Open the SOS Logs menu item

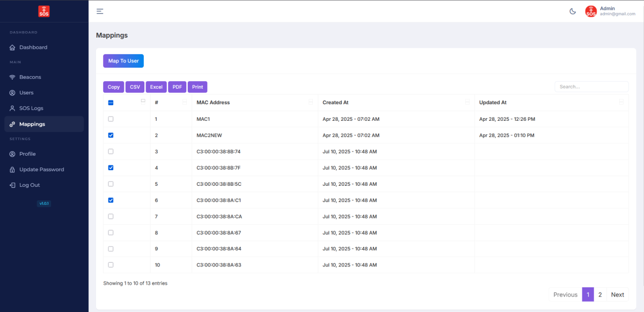pyautogui.click(x=31, y=108)
